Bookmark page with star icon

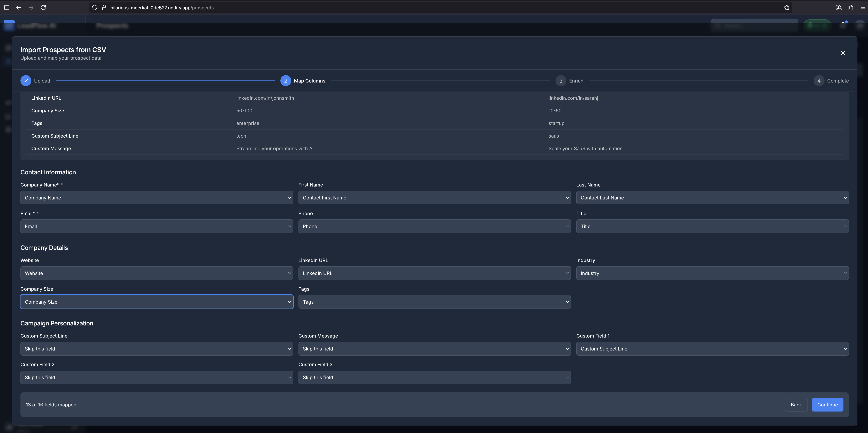pos(787,7)
